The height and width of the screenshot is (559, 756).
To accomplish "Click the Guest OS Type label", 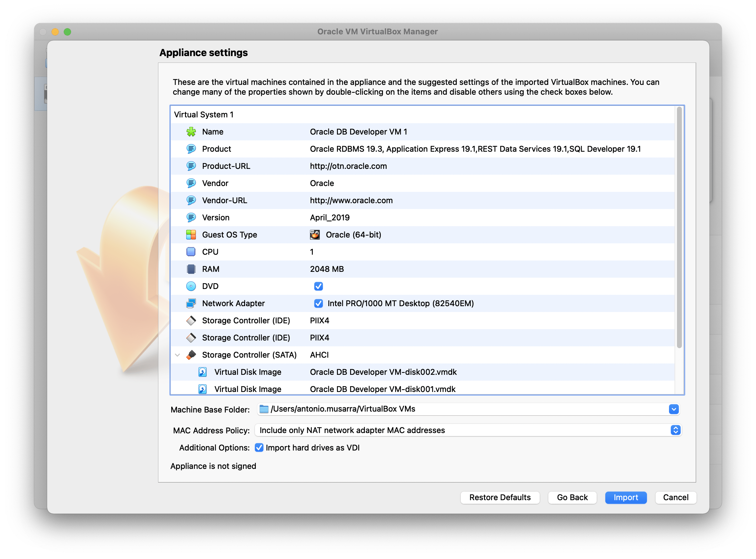I will pyautogui.click(x=230, y=235).
